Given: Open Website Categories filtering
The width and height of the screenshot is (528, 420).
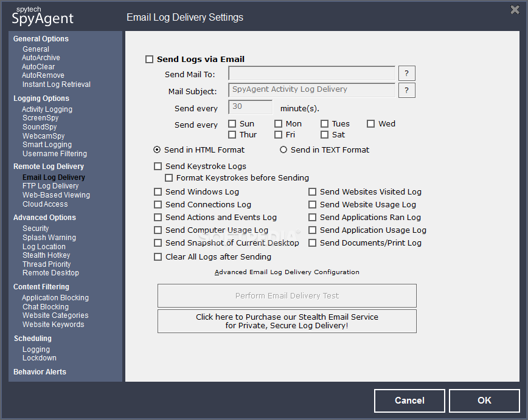Looking at the screenshot, I should click(x=55, y=315).
